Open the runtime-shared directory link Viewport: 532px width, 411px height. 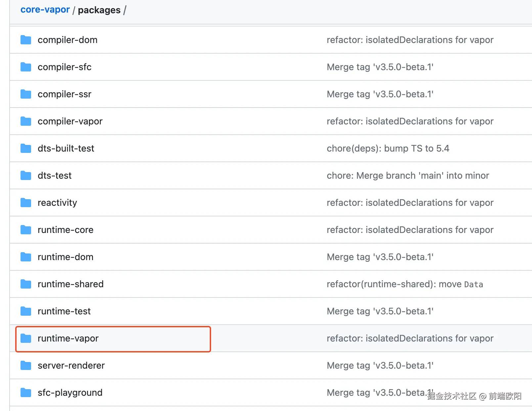70,284
